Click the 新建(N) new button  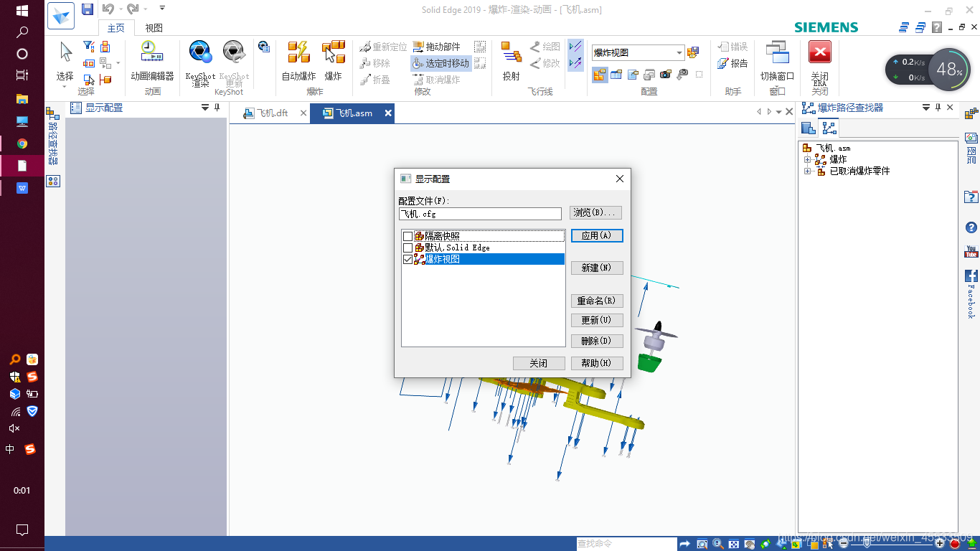click(x=597, y=268)
